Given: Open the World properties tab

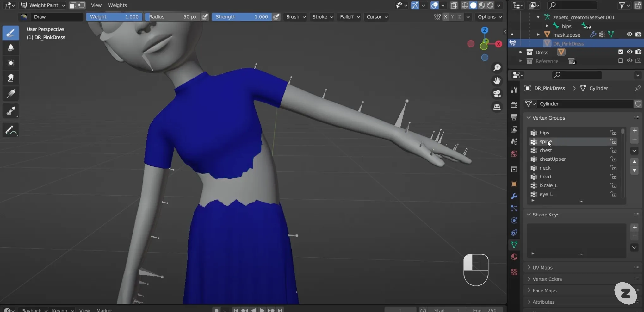Looking at the screenshot, I should coord(514,154).
